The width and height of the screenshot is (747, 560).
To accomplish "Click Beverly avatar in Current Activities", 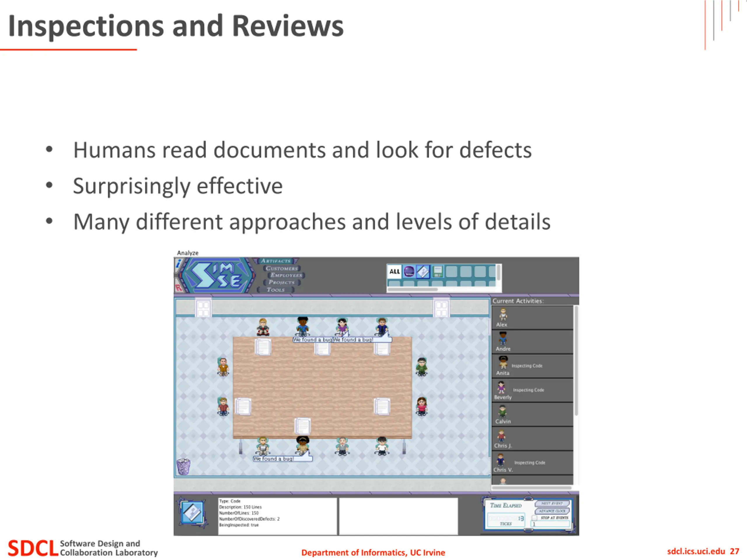I will (x=501, y=387).
